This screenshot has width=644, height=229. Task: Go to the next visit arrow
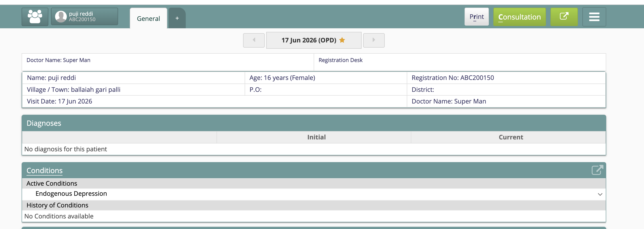pyautogui.click(x=374, y=40)
